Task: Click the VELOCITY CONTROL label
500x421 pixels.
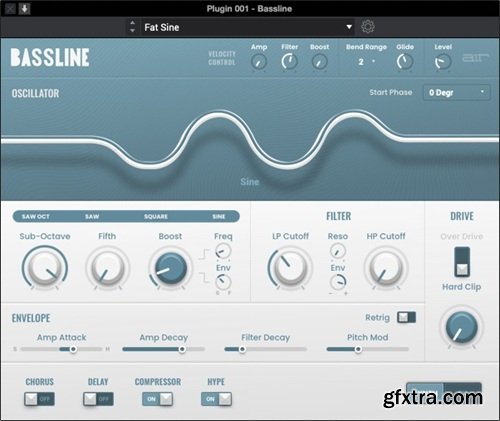Action: click(x=222, y=58)
